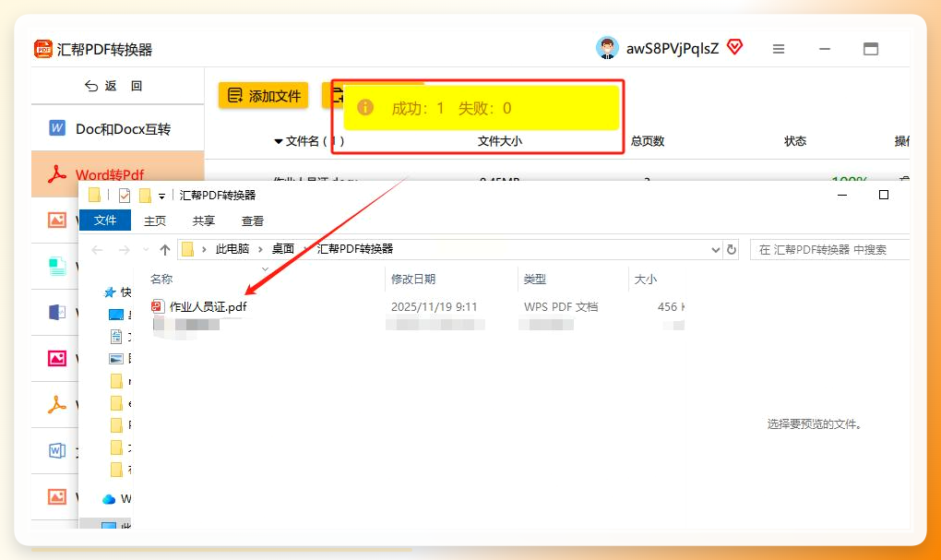Screen dimensions: 941x560
Task: Click the 在 汇帮PDF转换器 中搜索 search box
Action: tap(829, 249)
